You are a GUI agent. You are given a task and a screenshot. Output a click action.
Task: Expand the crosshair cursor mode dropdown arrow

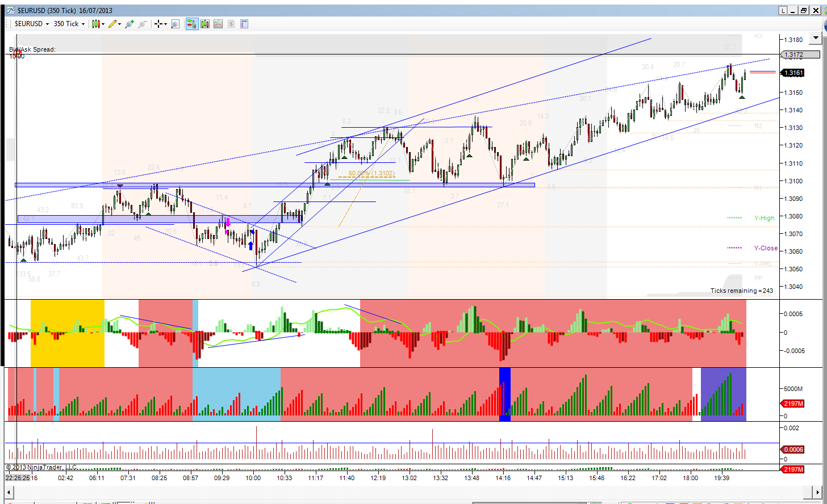pyautogui.click(x=165, y=24)
